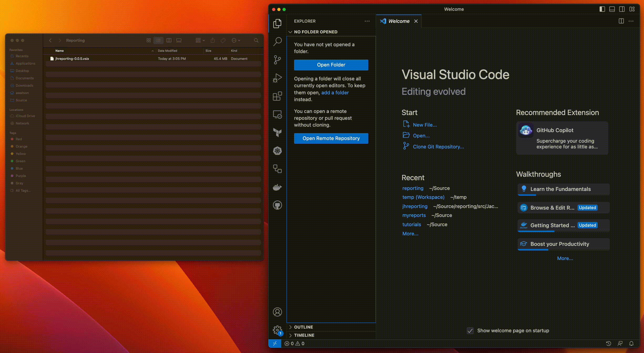Open Run and Debug view

point(277,78)
